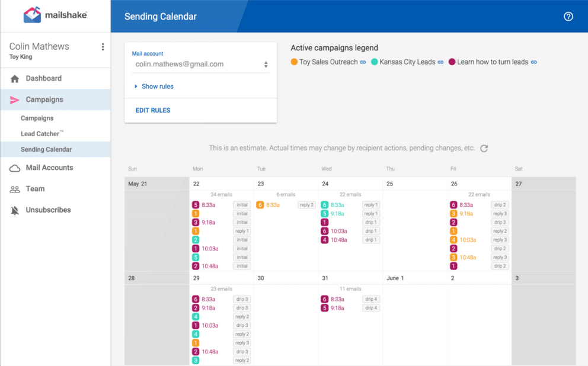Open the three-dot menu beside Colin Mathews
The image size is (588, 366).
103,47
